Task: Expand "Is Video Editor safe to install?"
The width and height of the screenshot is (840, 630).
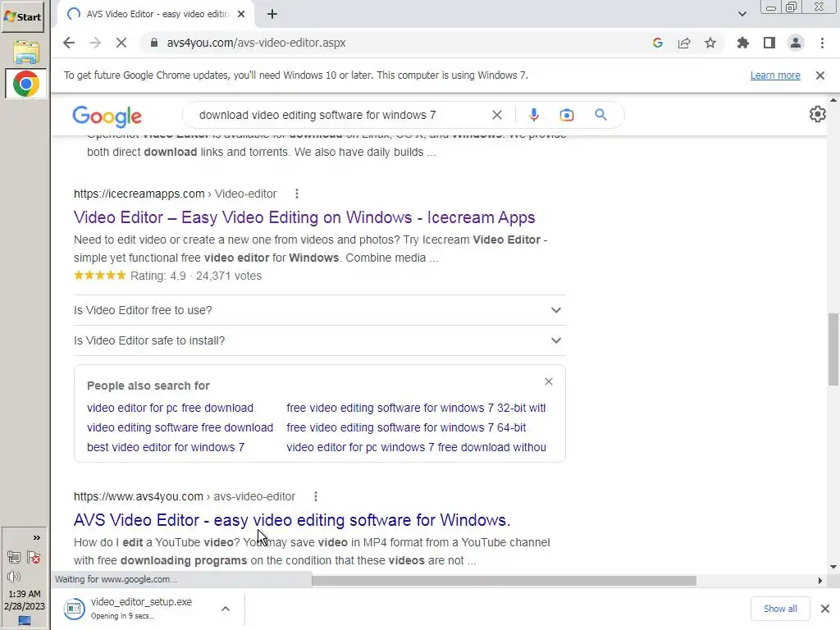Action: pos(319,340)
